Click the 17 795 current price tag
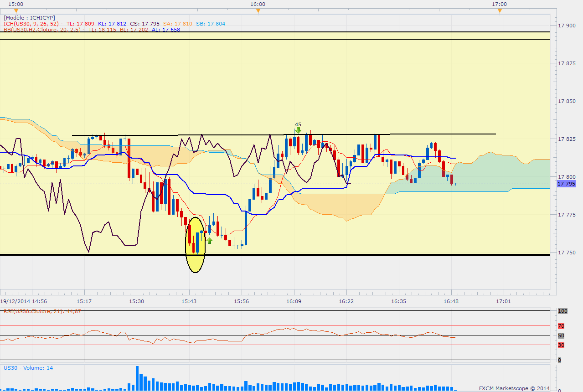Screen dimensions: 583x392 coord(566,184)
